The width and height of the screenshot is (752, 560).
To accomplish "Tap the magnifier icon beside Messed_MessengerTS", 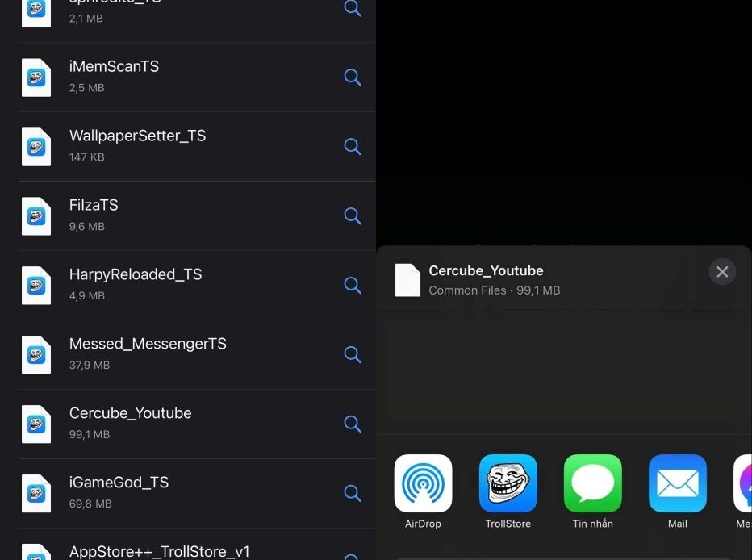I will (353, 354).
